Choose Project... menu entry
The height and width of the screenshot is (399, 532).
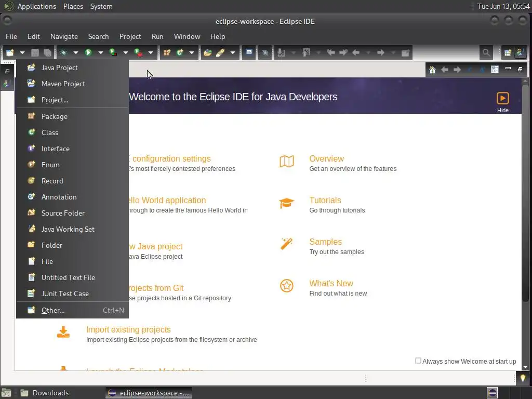click(x=72, y=100)
